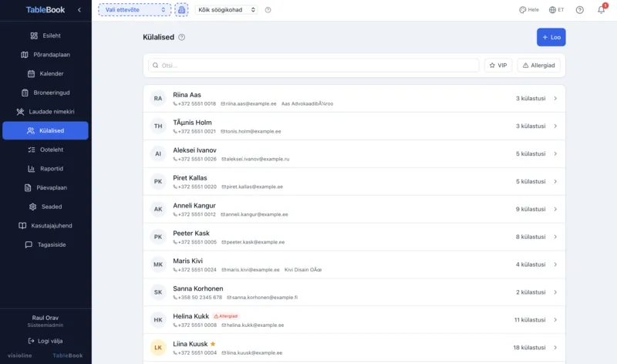Open Liina Kuusk guest entry
This screenshot has height=364, width=617.
pyautogui.click(x=354, y=348)
